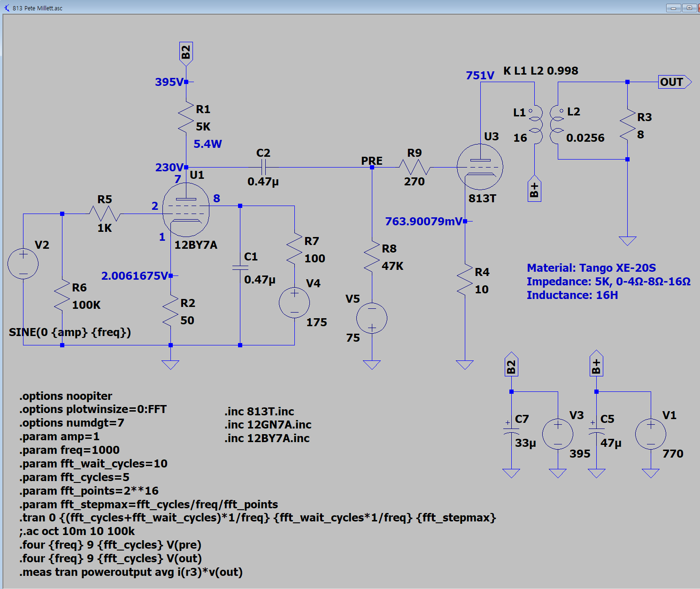This screenshot has width=700, height=589.
Task: Select the R3 8 ohm load resistor
Action: coord(627,126)
